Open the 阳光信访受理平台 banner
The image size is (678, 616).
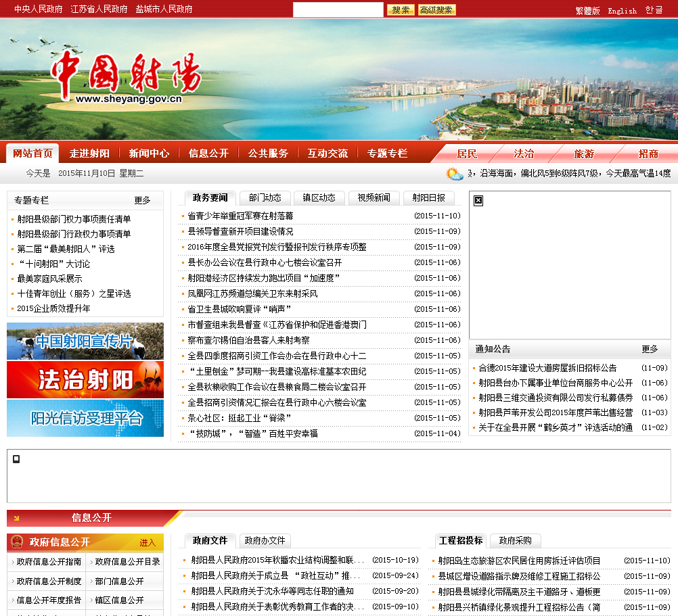85,418
